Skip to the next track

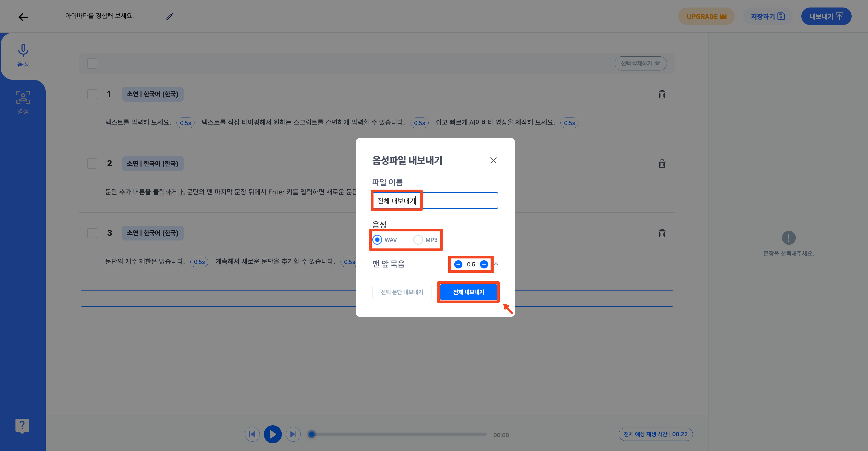293,434
